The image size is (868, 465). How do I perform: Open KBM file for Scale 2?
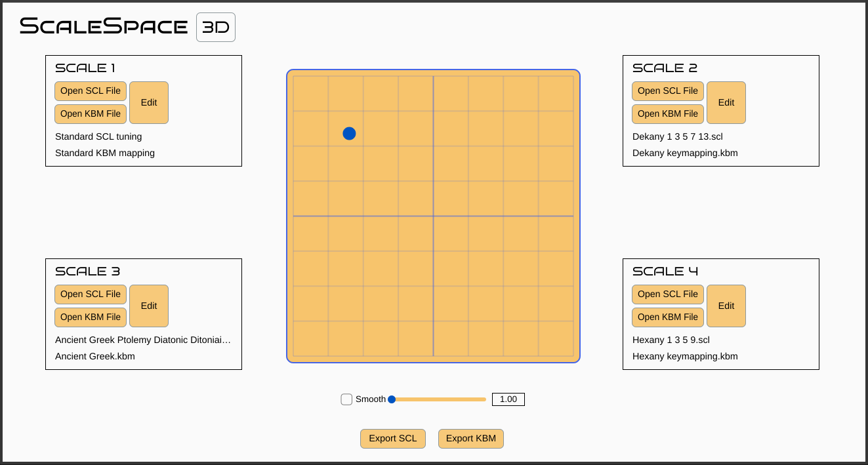[668, 114]
